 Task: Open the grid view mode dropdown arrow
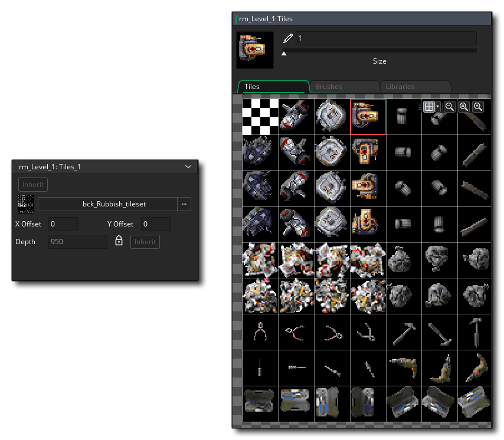pos(438,107)
